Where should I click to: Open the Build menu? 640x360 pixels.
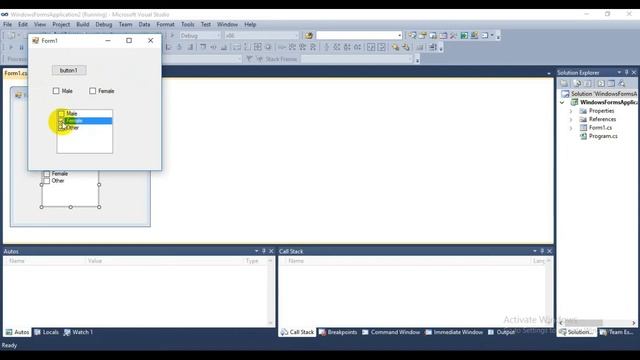tap(82, 24)
